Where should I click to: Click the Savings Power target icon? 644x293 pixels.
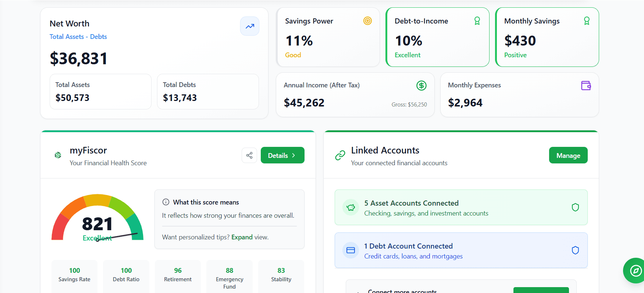pyautogui.click(x=367, y=21)
